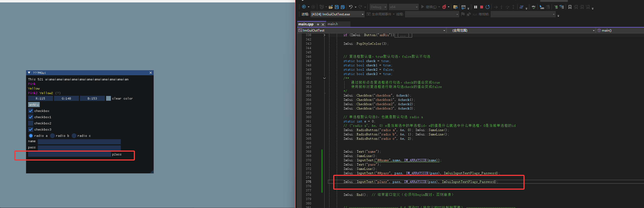Image resolution: width=644 pixels, height=208 pixels.
Task: Expand folded code at line 338
Action: (x=324, y=35)
